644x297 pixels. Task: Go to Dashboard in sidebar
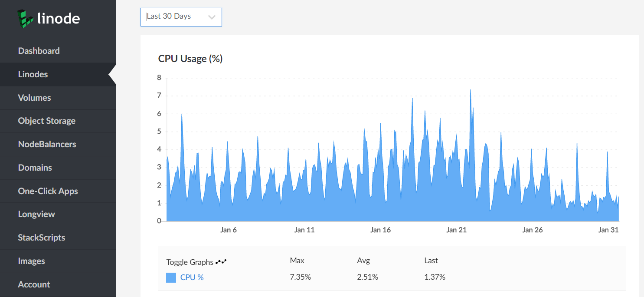pyautogui.click(x=39, y=51)
